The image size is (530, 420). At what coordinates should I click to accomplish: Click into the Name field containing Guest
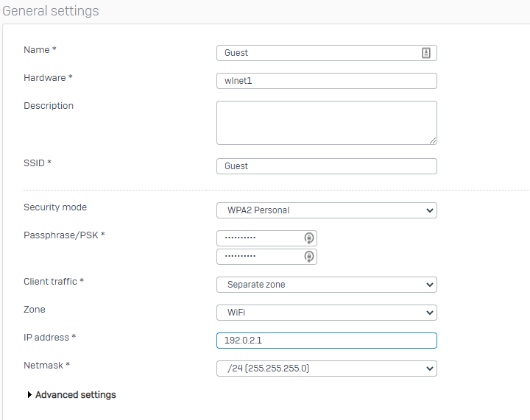click(x=317, y=53)
